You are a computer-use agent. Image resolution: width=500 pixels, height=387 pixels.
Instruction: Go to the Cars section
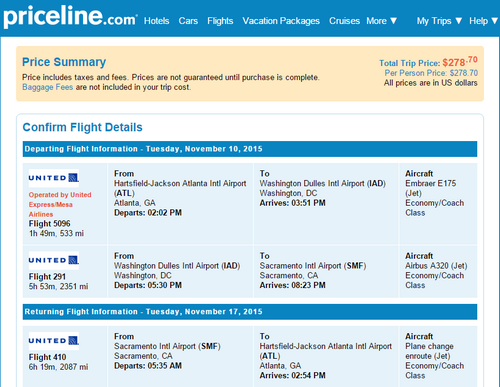(188, 21)
